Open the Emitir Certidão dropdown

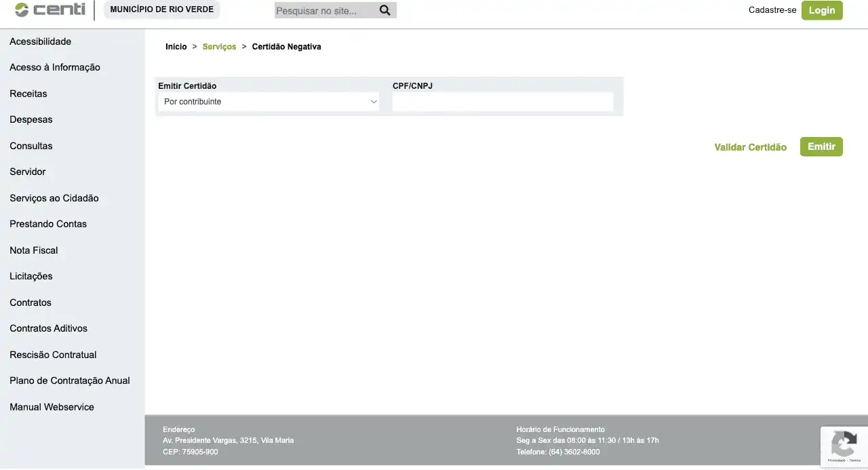pyautogui.click(x=269, y=102)
